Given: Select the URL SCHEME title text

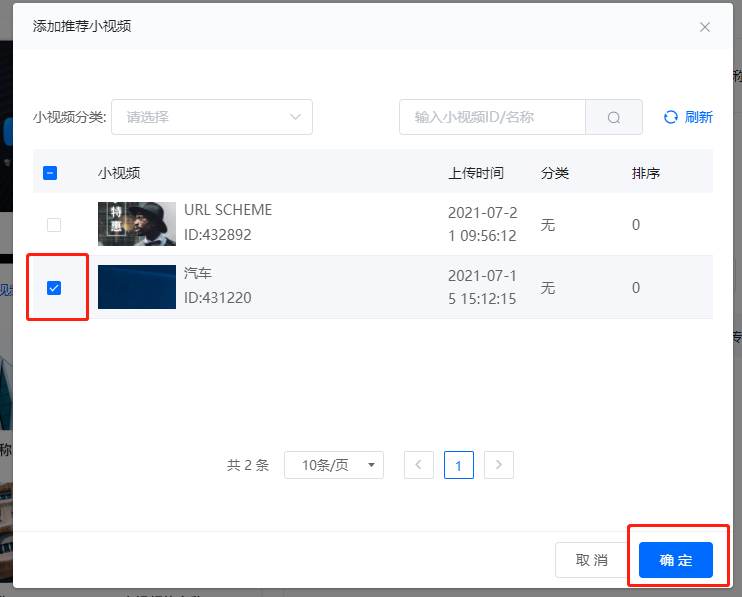Looking at the screenshot, I should click(228, 210).
